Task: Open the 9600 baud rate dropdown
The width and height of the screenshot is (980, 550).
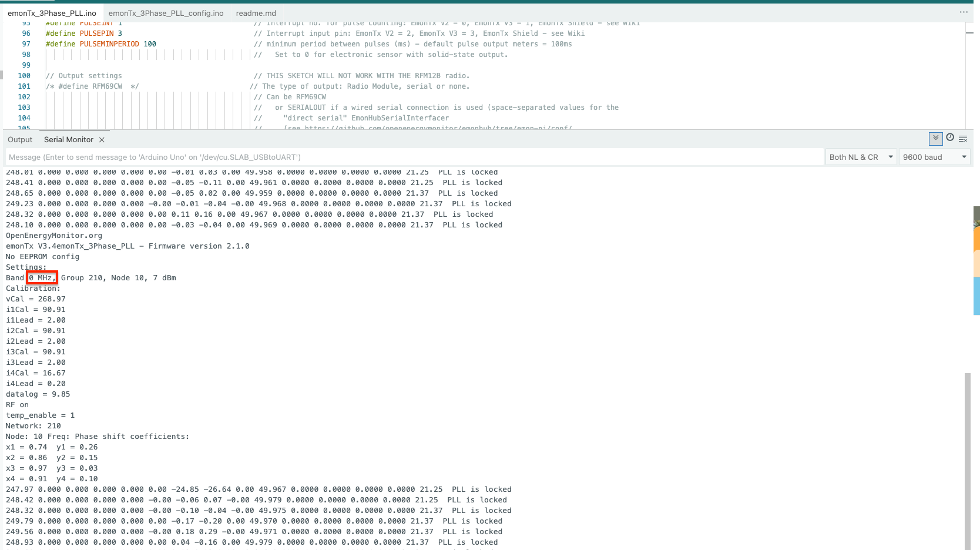Action: click(x=934, y=157)
